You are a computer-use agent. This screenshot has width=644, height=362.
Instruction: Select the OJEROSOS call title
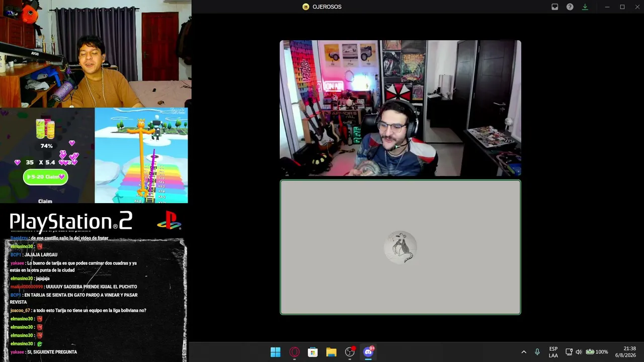(327, 7)
